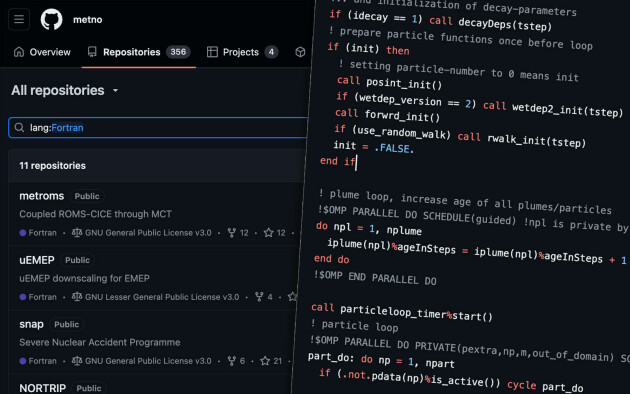630x394 pixels.
Task: Open the Packages cube icon tab
Action: tap(300, 52)
